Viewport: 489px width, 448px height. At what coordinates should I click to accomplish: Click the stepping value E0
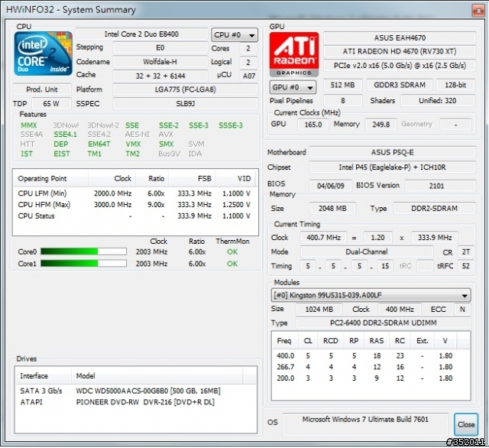pyautogui.click(x=160, y=47)
